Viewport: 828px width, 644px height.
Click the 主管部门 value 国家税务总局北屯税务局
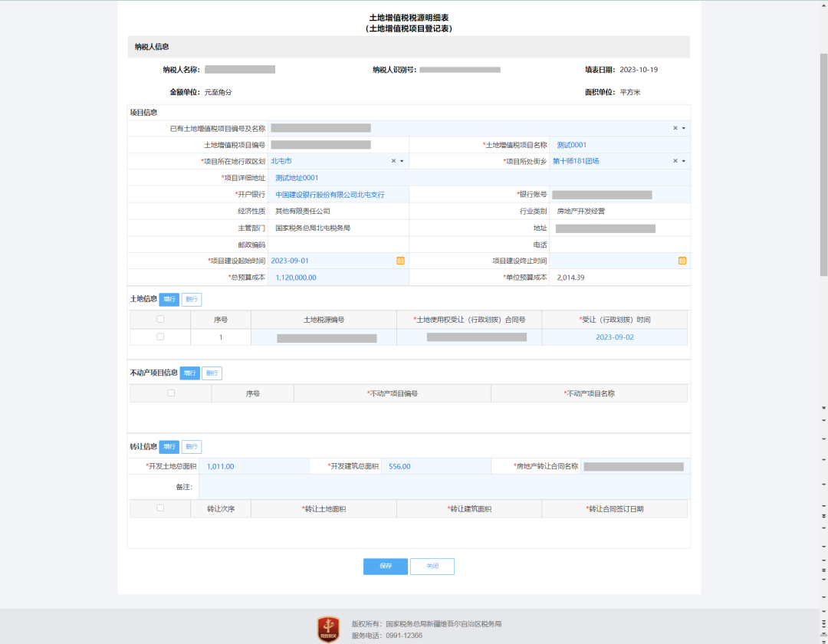pos(313,228)
